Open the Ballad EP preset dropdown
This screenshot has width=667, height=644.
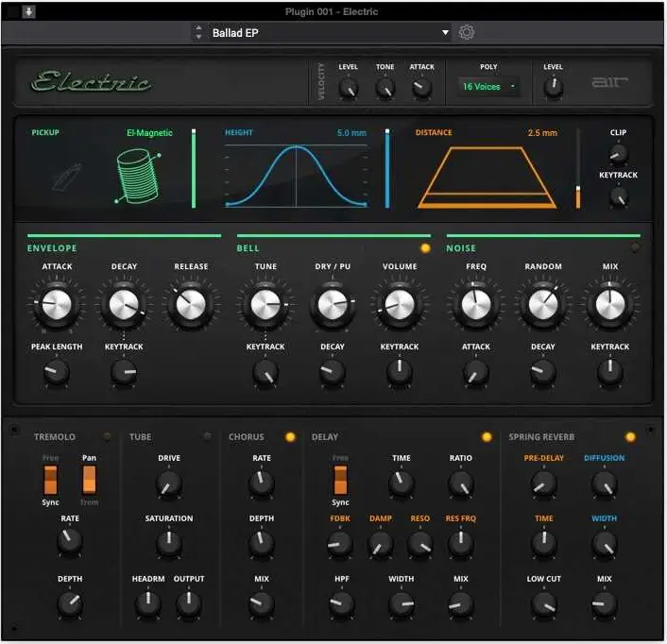coord(331,33)
